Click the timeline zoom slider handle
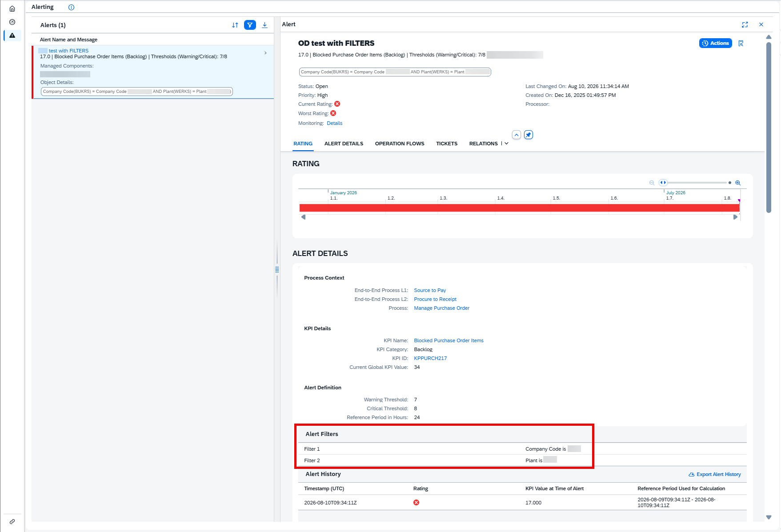This screenshot has width=781, height=532. coord(663,183)
